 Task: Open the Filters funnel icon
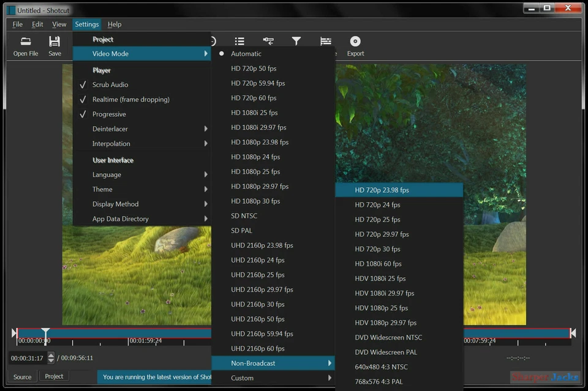[x=296, y=42]
